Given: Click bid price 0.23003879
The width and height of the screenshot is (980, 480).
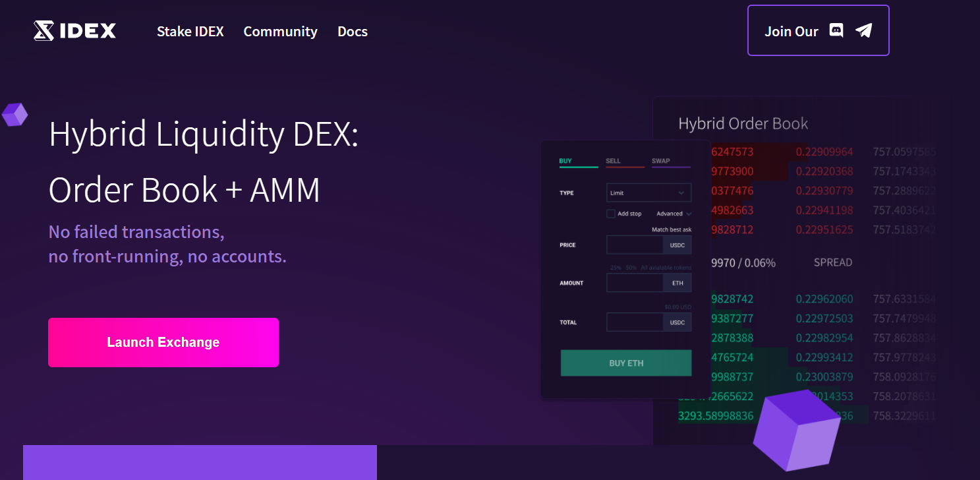Looking at the screenshot, I should 824,377.
